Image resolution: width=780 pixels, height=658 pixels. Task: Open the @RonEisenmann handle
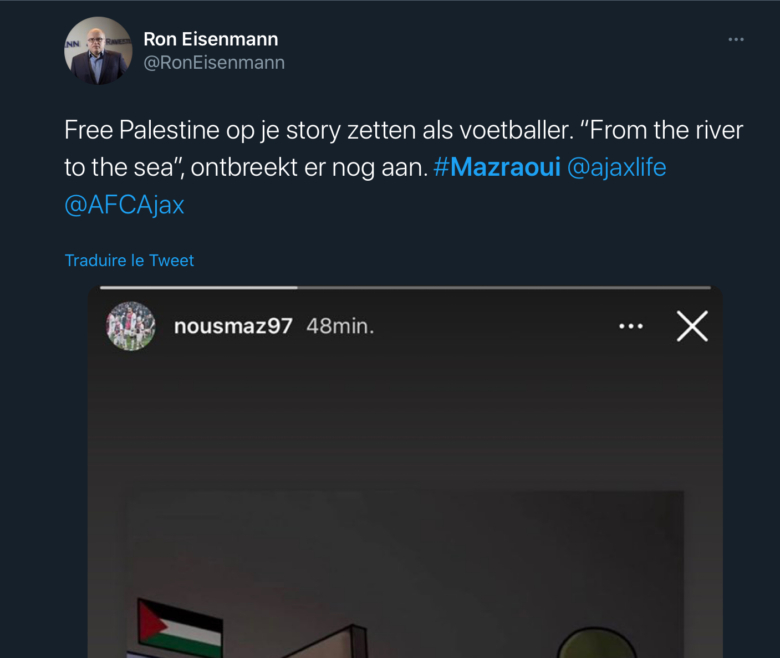click(214, 63)
